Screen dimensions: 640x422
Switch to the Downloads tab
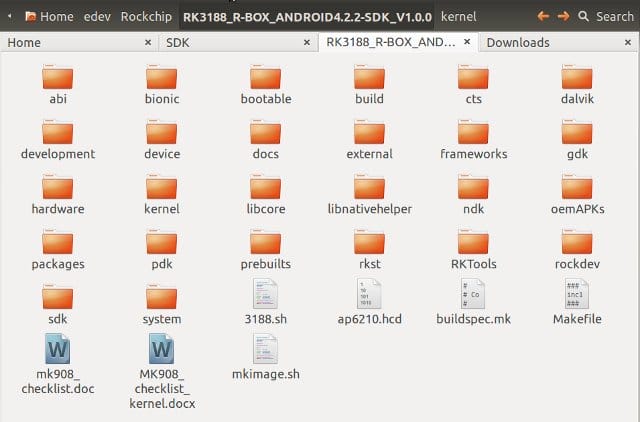pyautogui.click(x=559, y=42)
